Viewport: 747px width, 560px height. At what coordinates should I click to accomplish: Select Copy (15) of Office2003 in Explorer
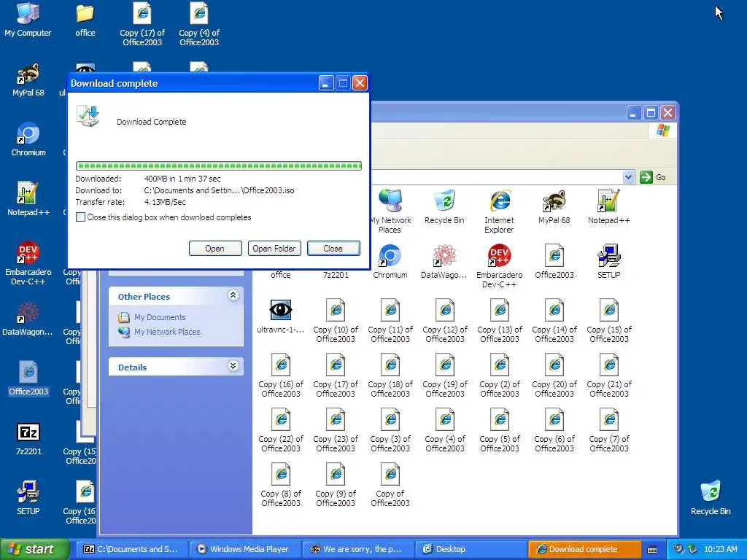point(609,321)
